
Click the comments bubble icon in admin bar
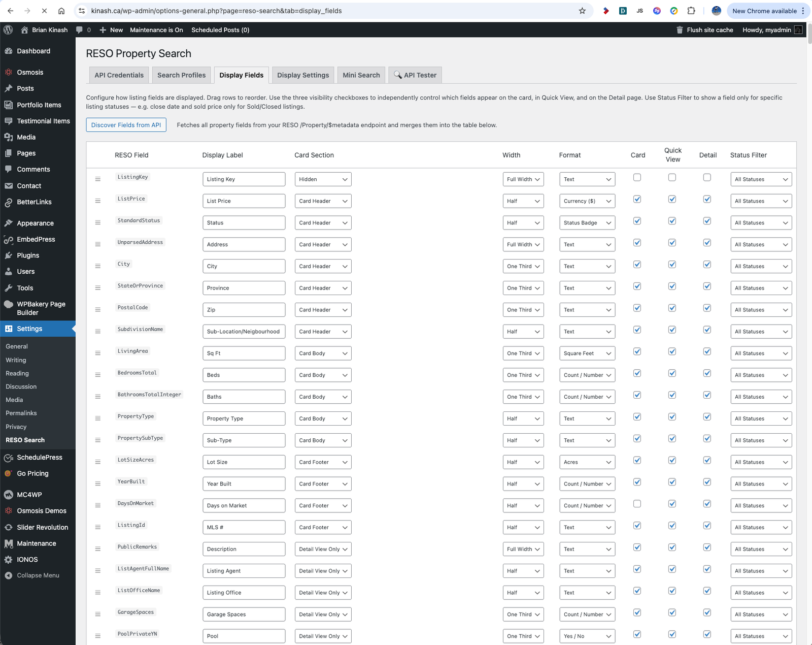pos(80,30)
